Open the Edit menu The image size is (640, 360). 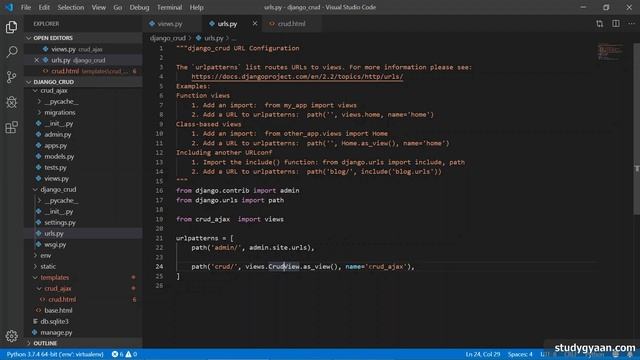click(x=44, y=7)
